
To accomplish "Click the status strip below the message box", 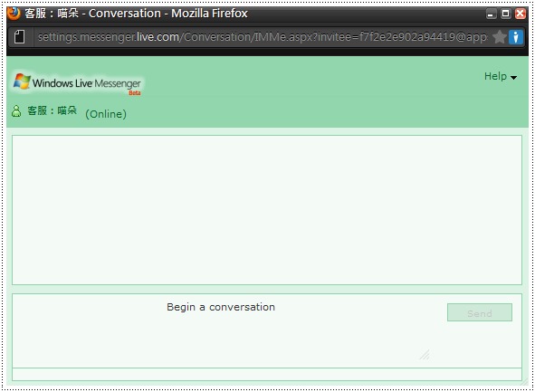I will (267, 374).
